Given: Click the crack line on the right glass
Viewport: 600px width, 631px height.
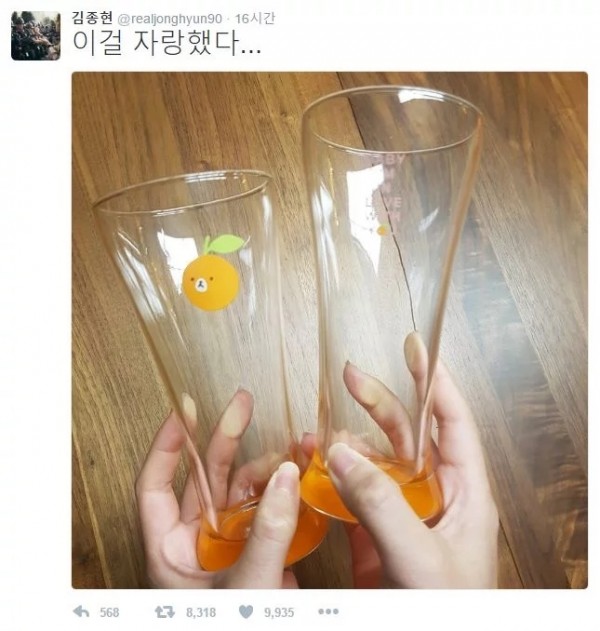Looking at the screenshot, I should pyautogui.click(x=400, y=266).
